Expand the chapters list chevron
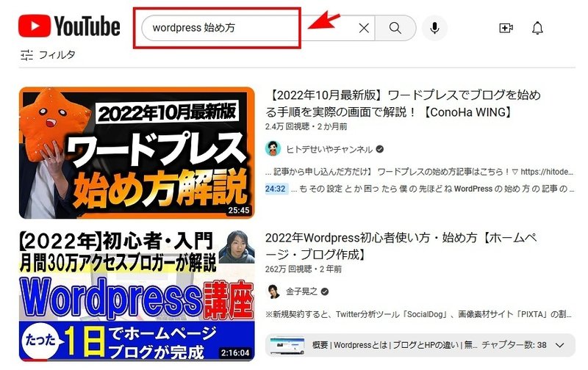 click(560, 345)
